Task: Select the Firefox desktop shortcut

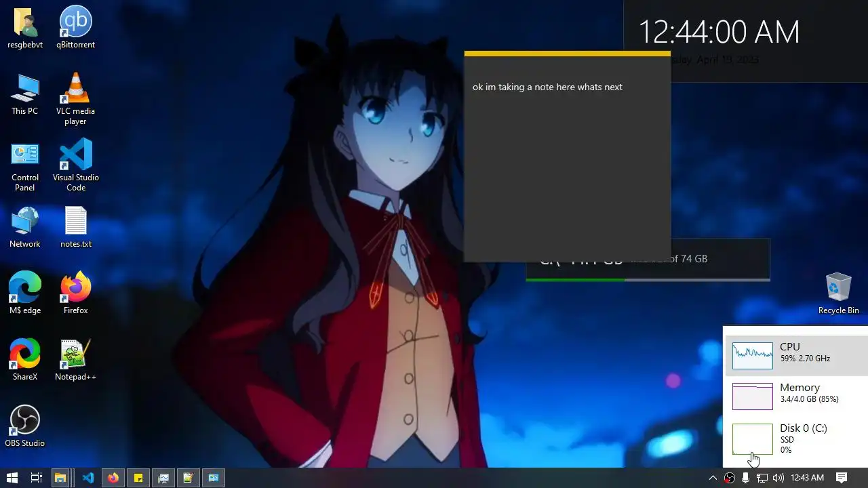Action: 75,293
